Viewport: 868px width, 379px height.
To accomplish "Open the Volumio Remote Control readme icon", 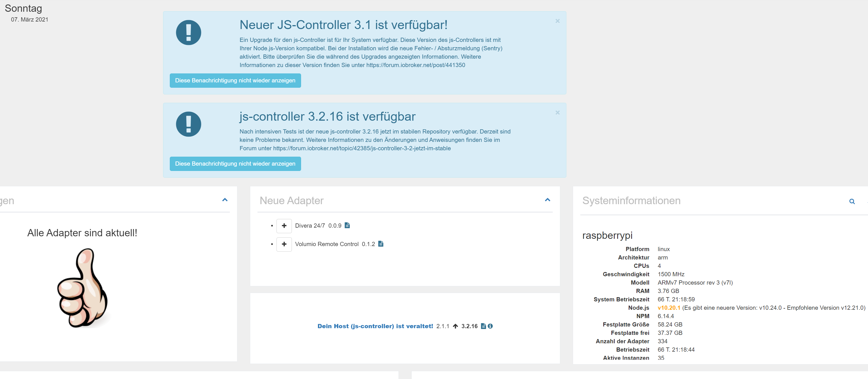I will [x=380, y=244].
